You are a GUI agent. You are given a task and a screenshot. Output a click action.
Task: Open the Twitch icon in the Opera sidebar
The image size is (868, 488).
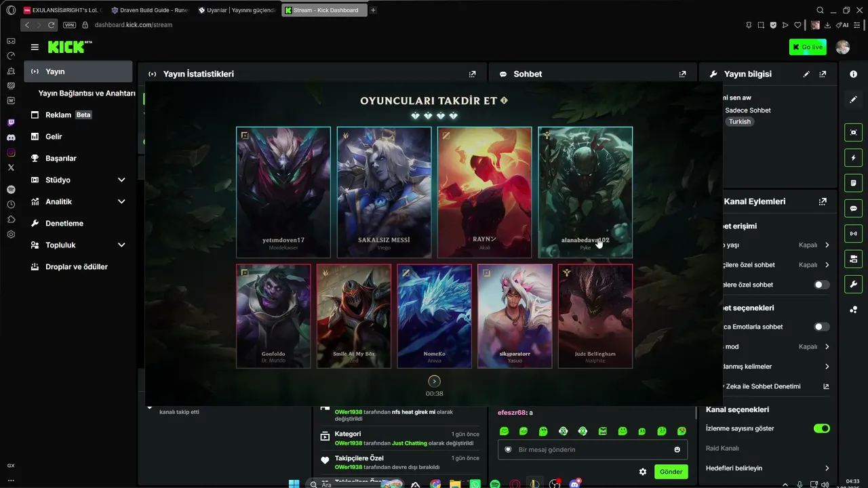(11, 123)
